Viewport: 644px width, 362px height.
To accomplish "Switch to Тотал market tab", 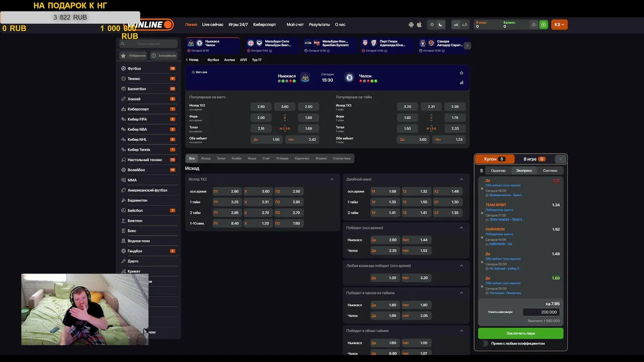I will click(221, 158).
